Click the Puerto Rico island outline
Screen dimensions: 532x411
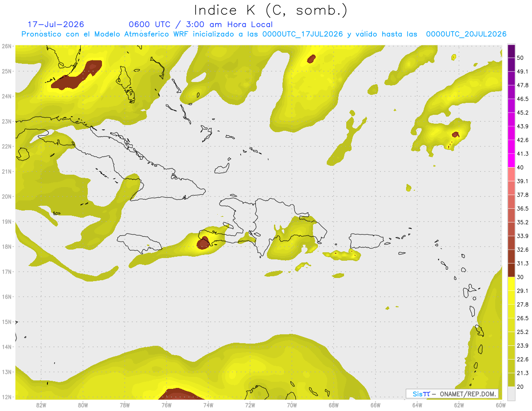[367, 242]
